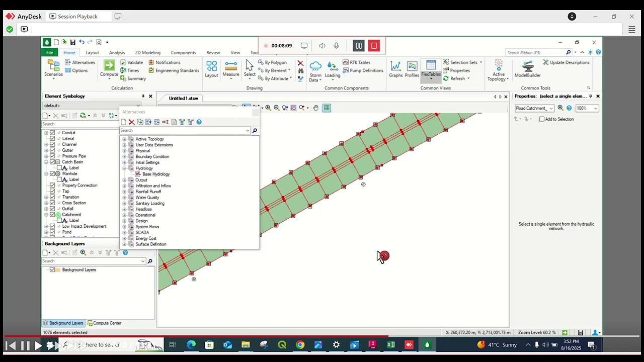Toggle Outfall layer checkbox

pyautogui.click(x=52, y=209)
